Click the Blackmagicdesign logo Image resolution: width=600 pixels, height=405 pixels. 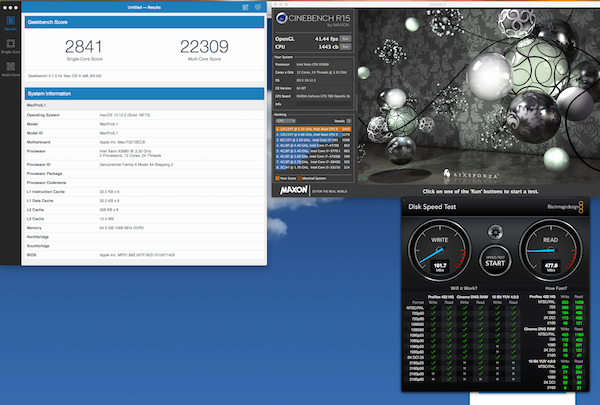[565, 207]
